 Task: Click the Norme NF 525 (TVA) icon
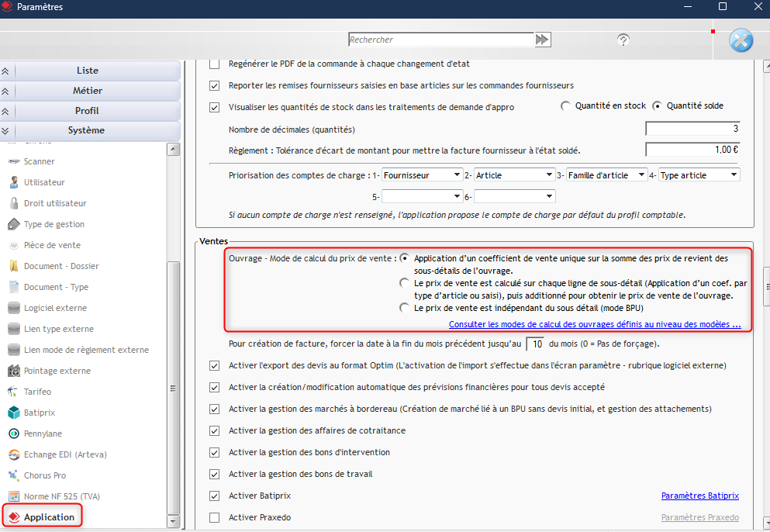[x=14, y=496]
